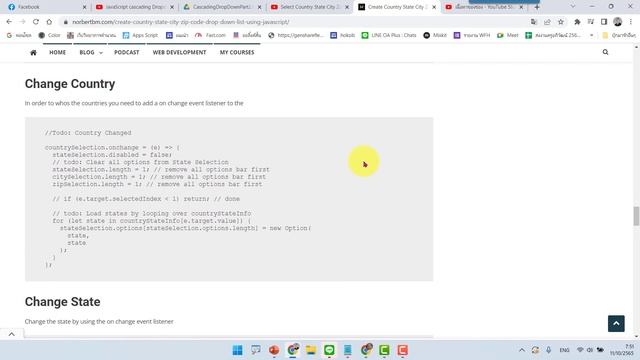
Task: Open the Meet bookmark
Action: [x=507, y=36]
